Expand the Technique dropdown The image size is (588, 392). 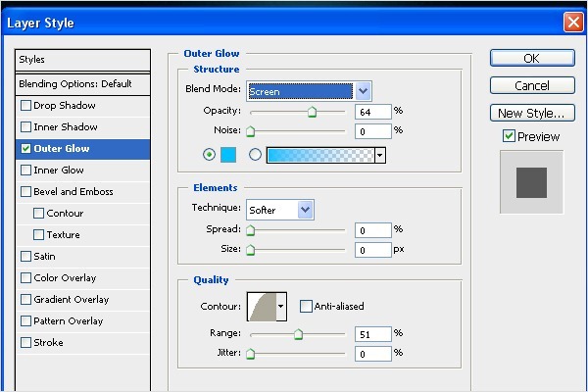(305, 209)
